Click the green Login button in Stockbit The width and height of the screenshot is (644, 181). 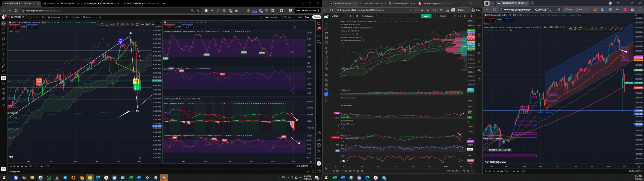(426, 16)
